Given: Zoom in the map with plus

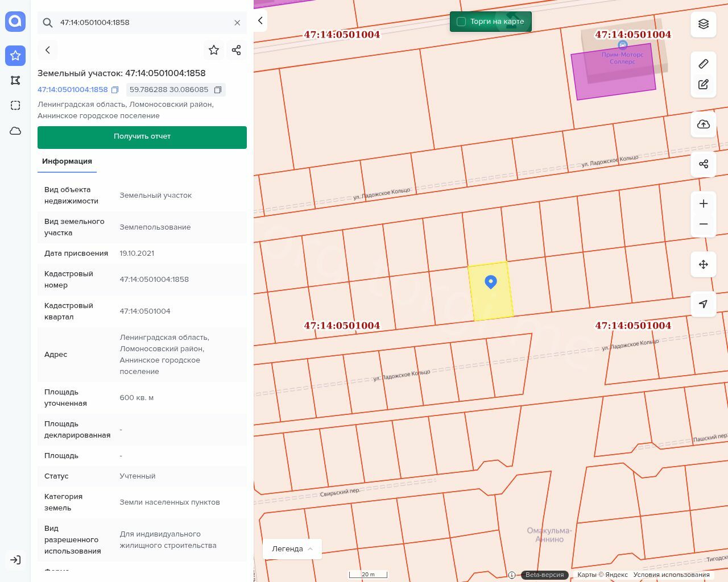Looking at the screenshot, I should point(704,203).
